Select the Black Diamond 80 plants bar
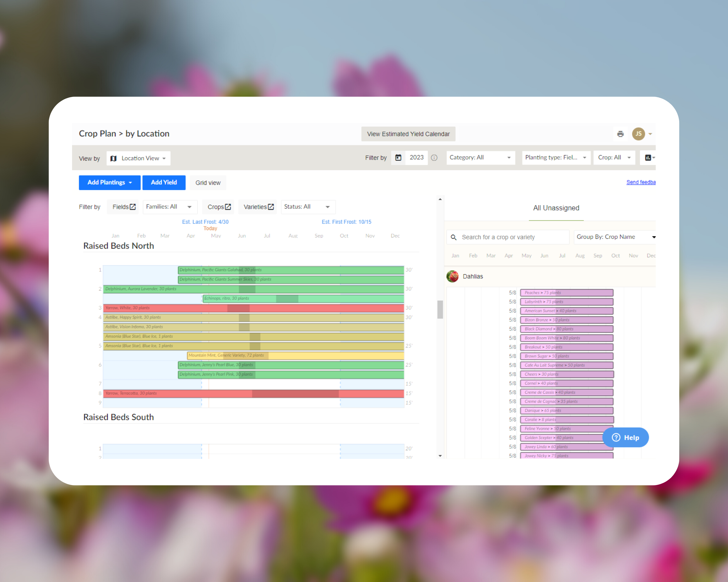The width and height of the screenshot is (728, 582). pyautogui.click(x=566, y=329)
